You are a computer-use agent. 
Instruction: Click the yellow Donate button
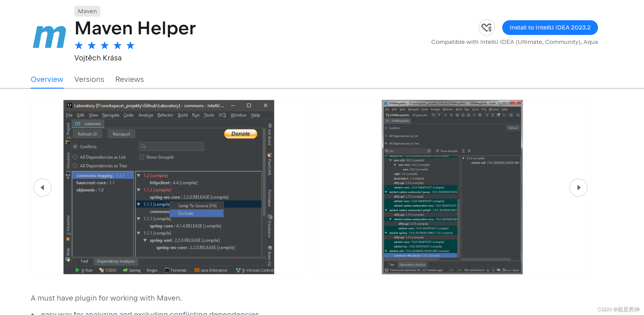(241, 134)
